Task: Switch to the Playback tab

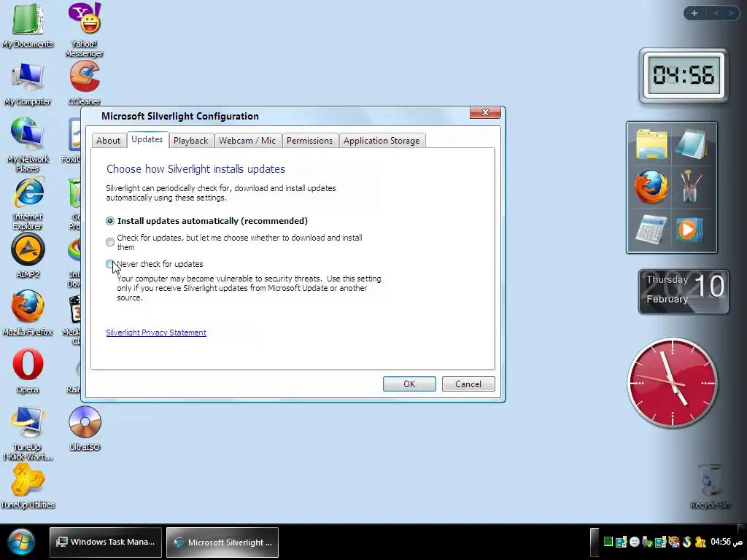Action: point(190,141)
